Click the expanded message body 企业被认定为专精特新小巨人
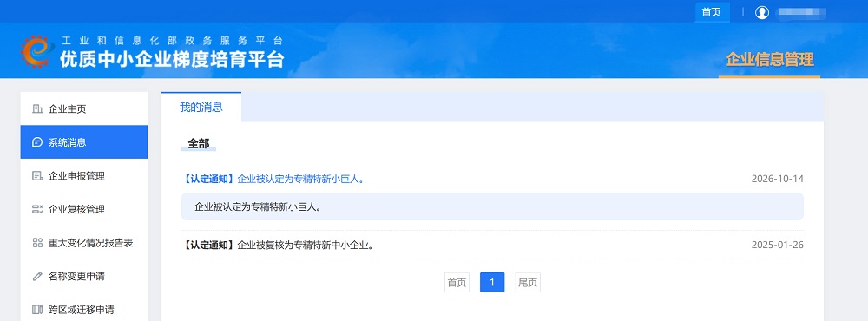The image size is (868, 321). (x=492, y=207)
